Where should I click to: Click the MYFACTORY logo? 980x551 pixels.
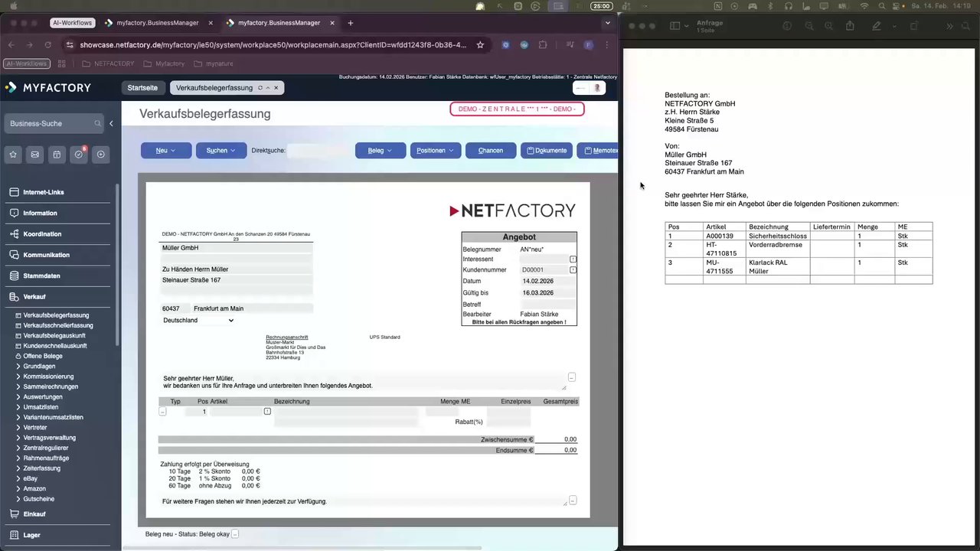click(47, 87)
